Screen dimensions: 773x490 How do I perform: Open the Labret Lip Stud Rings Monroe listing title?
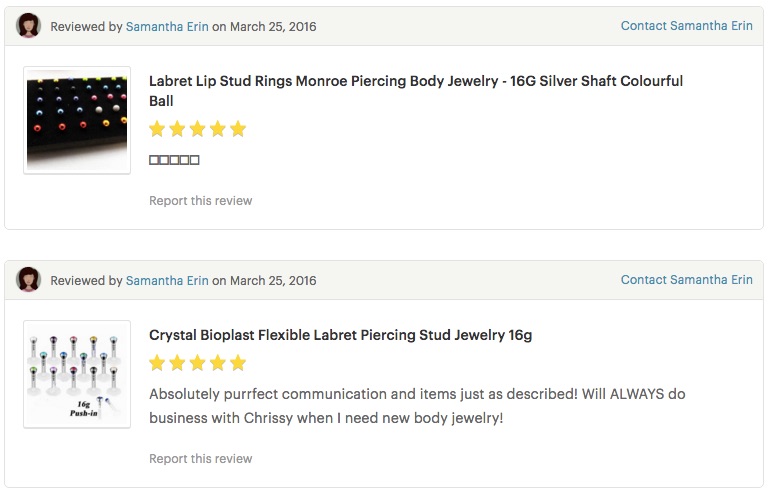click(416, 91)
